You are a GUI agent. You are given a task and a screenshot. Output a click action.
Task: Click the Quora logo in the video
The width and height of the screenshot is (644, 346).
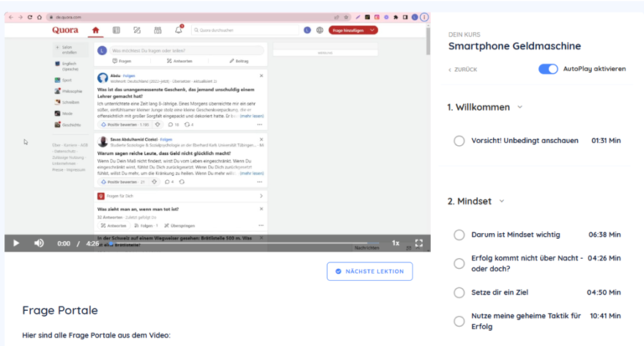point(65,30)
